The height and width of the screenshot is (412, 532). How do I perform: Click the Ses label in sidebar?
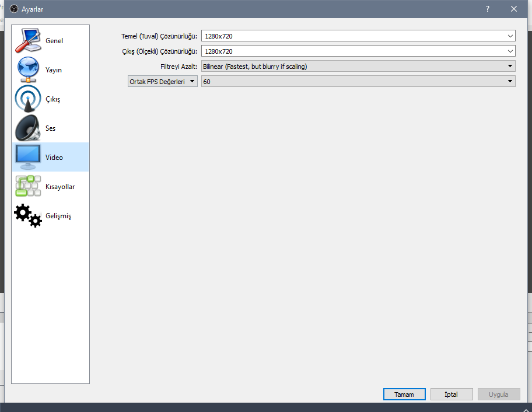pos(50,128)
